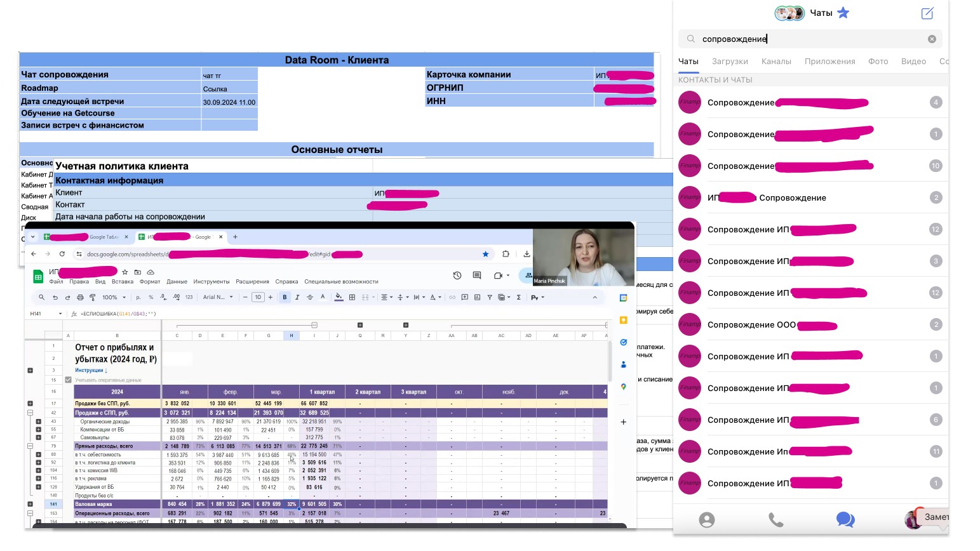Image resolution: width=980 pixels, height=551 pixels.
Task: Open Google Calendar in the side panel
Action: [x=624, y=298]
